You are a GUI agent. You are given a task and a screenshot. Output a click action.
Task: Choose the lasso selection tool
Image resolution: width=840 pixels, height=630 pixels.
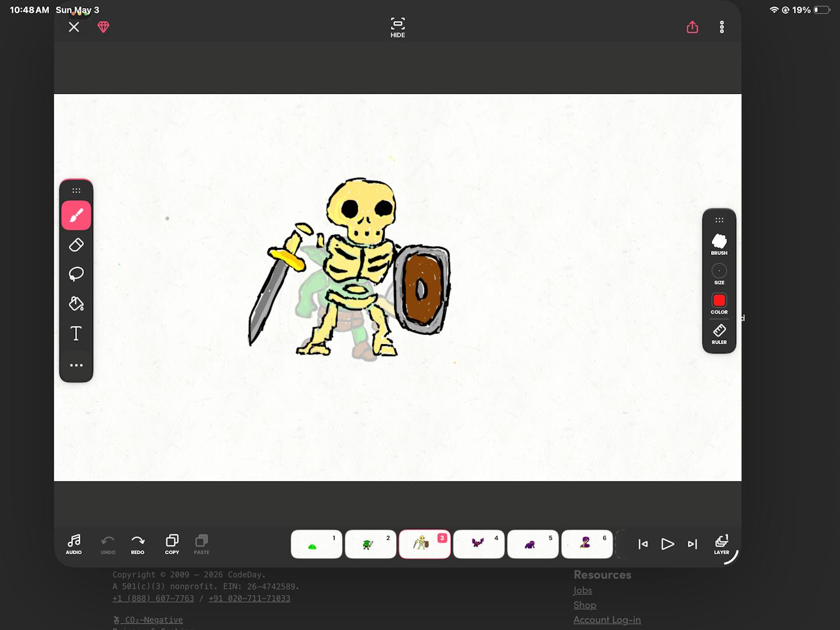pyautogui.click(x=76, y=274)
